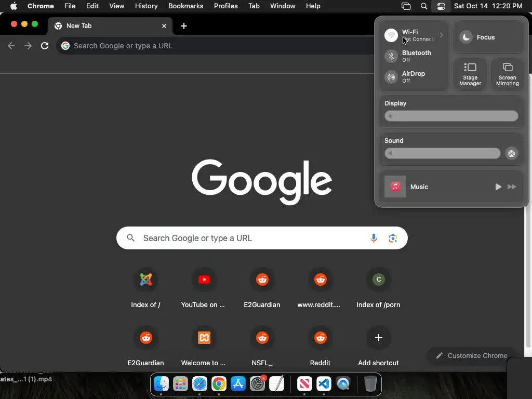Open Music app artwork tile
Viewport: 532px width, 399px height.
click(395, 187)
